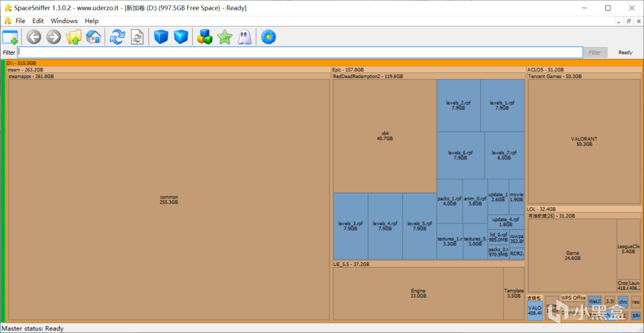The width and height of the screenshot is (644, 333).
Task: Select the update_4.rpf 1.8GB block
Action: tap(506, 222)
